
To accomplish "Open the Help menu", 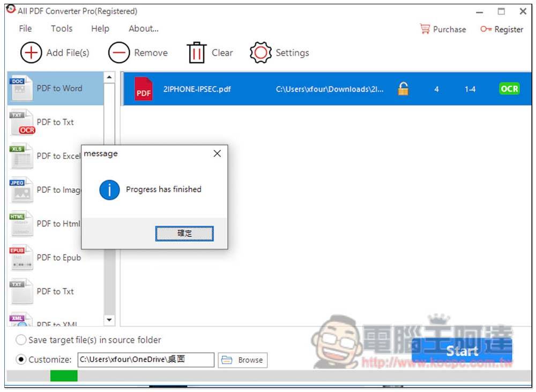I will (100, 29).
